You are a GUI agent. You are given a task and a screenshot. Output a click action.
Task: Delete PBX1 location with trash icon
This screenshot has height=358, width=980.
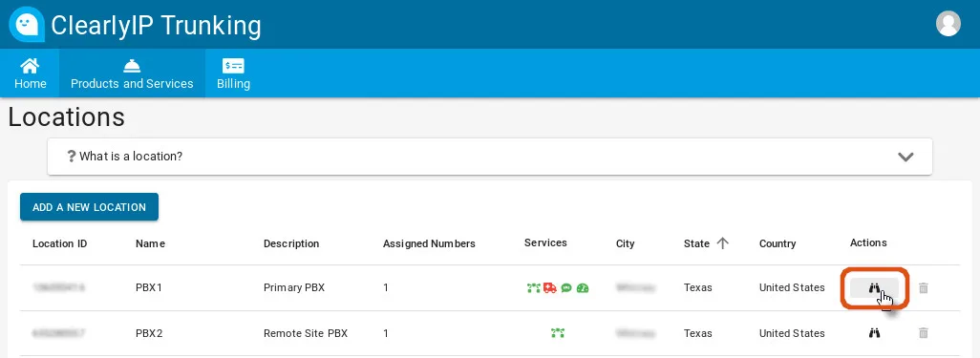coord(923,288)
